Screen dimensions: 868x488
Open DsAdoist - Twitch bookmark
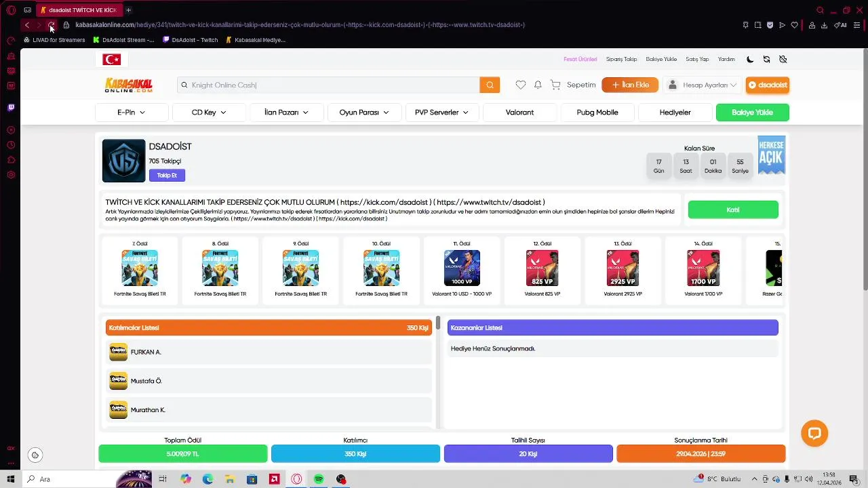click(191, 40)
